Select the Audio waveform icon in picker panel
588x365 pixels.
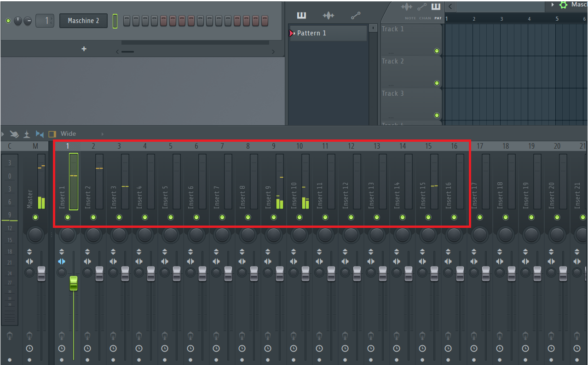pyautogui.click(x=329, y=15)
